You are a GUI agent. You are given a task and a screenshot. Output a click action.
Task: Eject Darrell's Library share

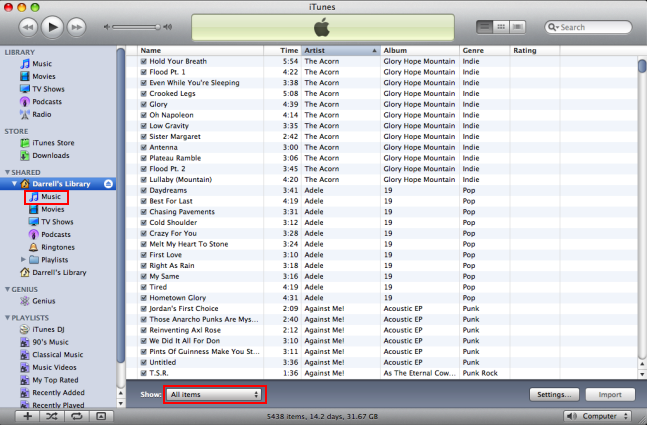pyautogui.click(x=109, y=184)
